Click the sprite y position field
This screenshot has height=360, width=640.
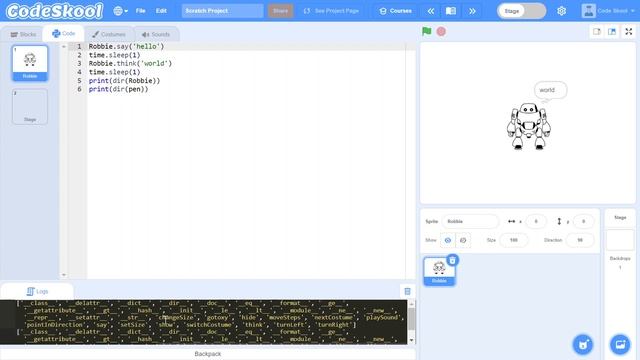(583, 221)
